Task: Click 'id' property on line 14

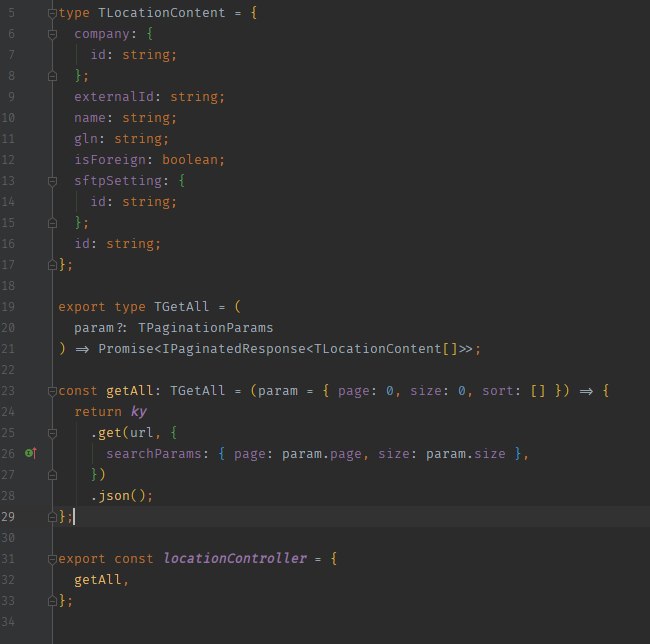Action: click(98, 202)
